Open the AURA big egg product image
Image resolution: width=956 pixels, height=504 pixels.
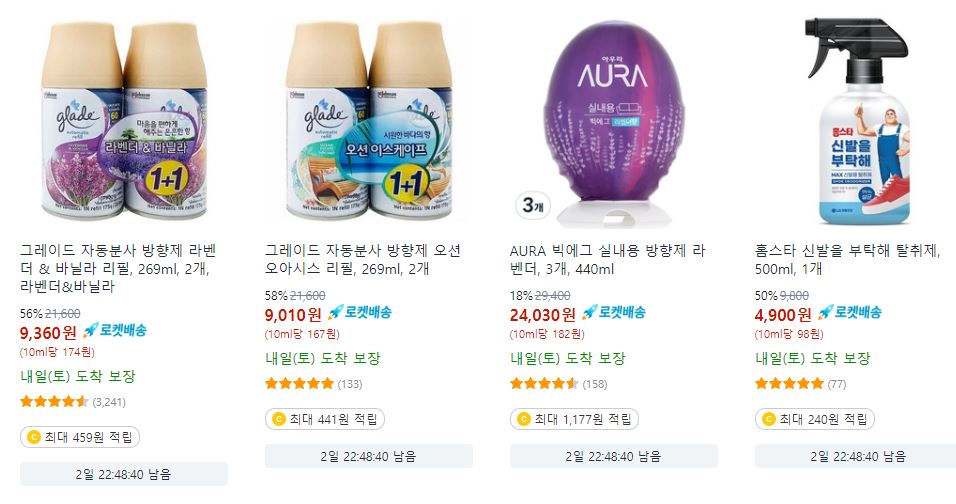pos(614,122)
